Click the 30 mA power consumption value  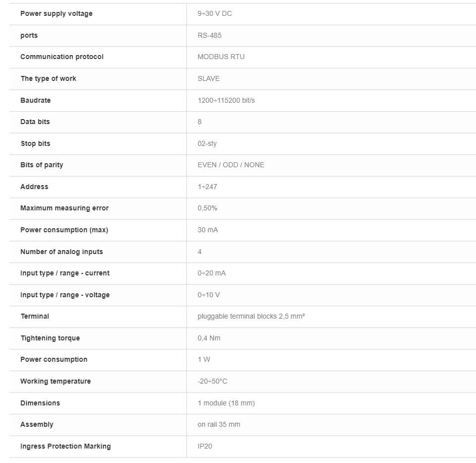tap(207, 230)
